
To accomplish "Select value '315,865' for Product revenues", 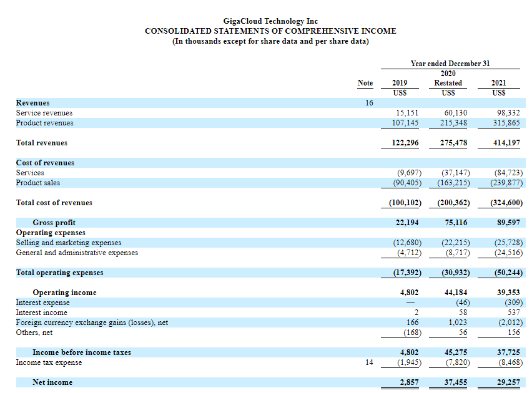I will click(506, 123).
